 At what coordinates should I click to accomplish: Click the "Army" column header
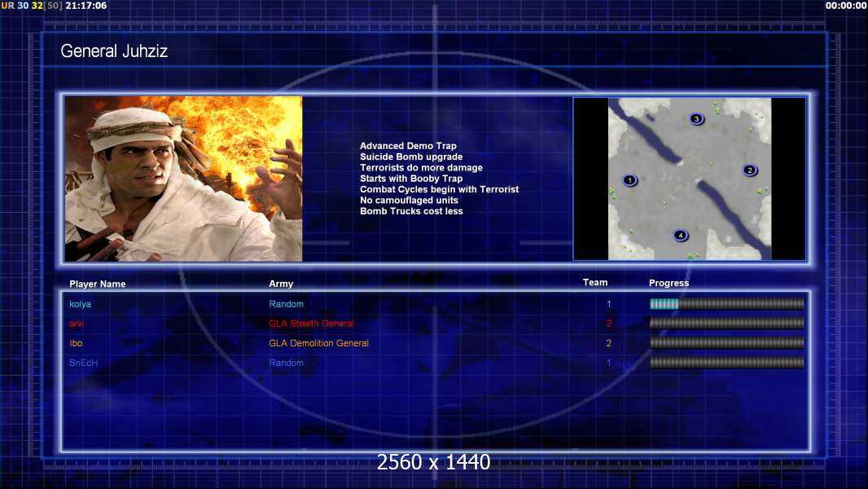click(x=281, y=284)
